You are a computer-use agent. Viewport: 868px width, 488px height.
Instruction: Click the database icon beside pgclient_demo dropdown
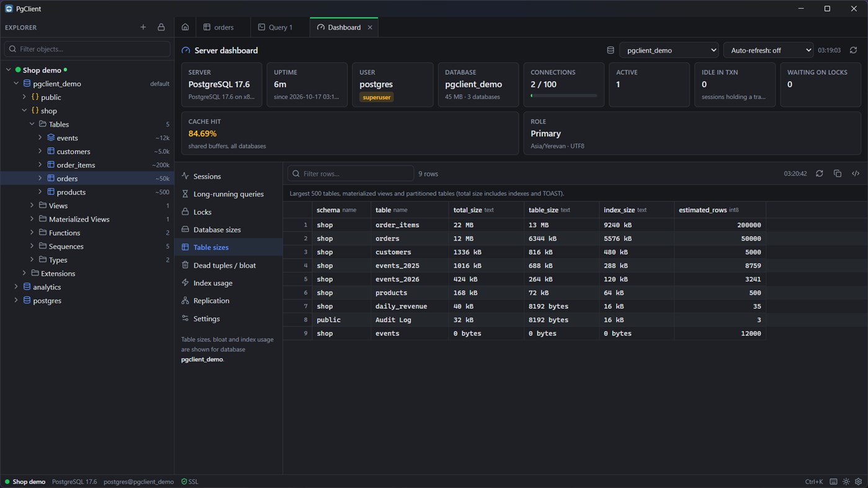tap(611, 50)
